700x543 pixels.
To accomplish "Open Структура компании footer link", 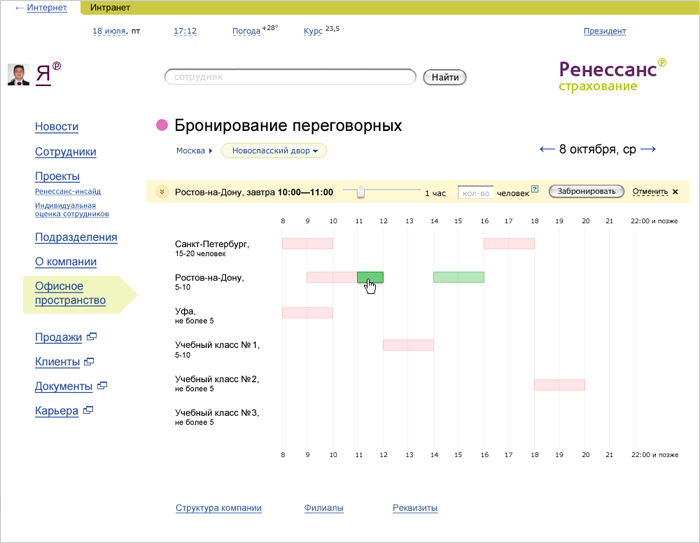I will [x=218, y=508].
